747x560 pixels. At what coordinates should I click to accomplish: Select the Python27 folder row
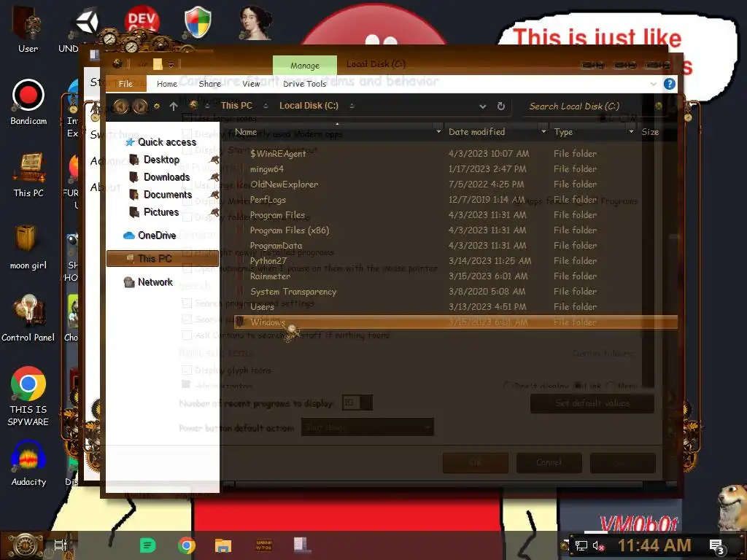pyautogui.click(x=455, y=261)
